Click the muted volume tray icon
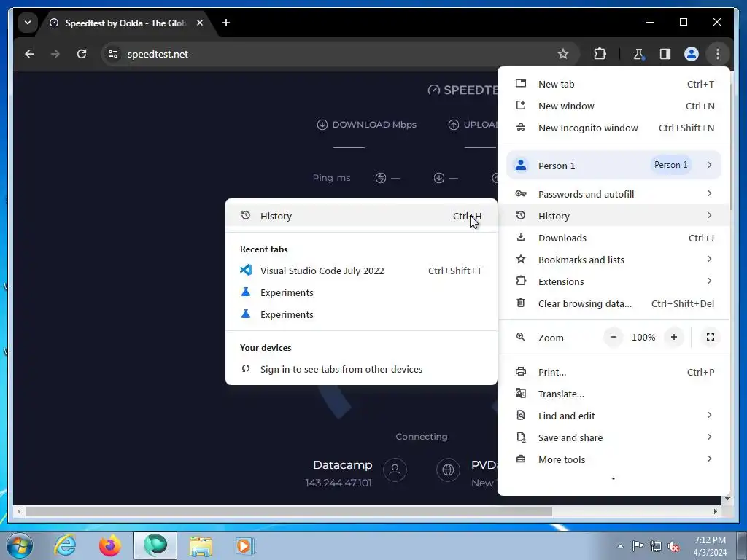 pos(673,546)
